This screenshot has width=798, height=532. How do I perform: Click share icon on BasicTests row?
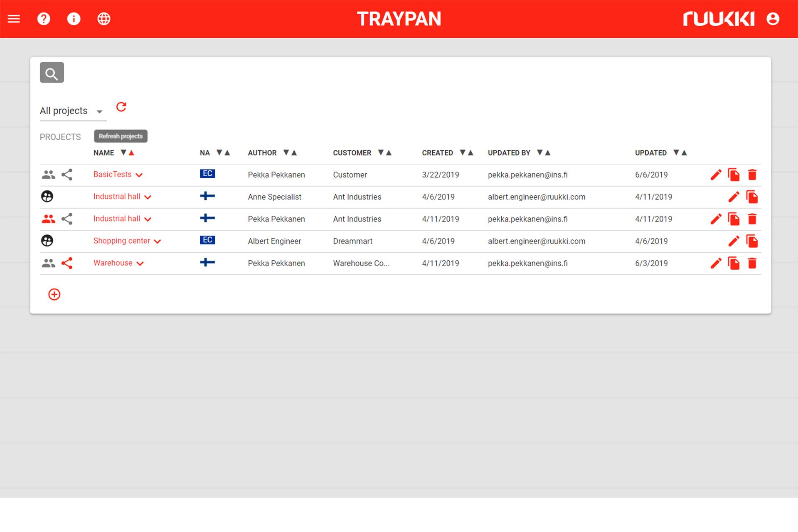point(67,175)
